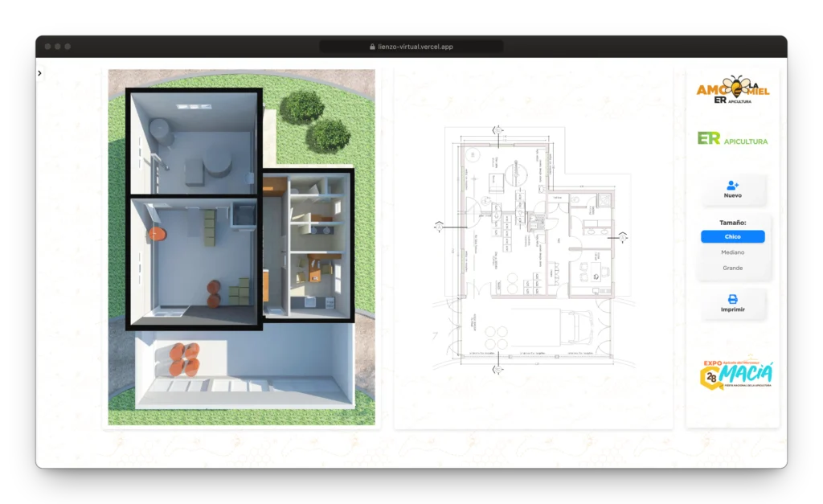This screenshot has width=823, height=504.
Task: Click the ER Apicultura green logo
Action: pyautogui.click(x=732, y=138)
